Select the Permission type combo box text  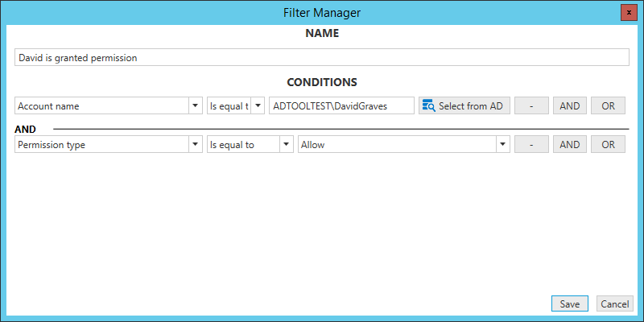(x=52, y=145)
